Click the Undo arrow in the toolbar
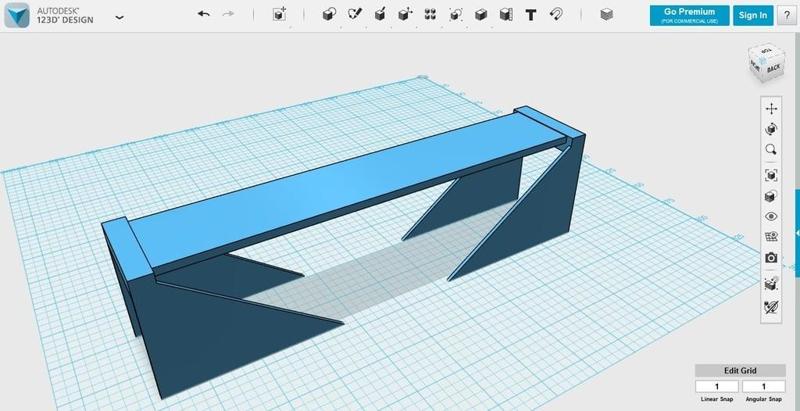800x411 pixels. [x=204, y=15]
